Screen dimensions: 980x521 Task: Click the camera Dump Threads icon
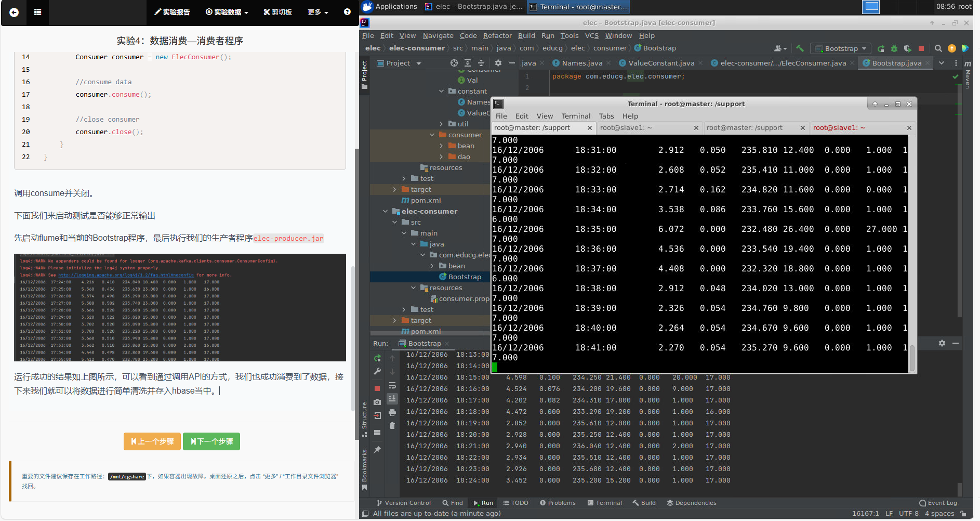tap(377, 402)
